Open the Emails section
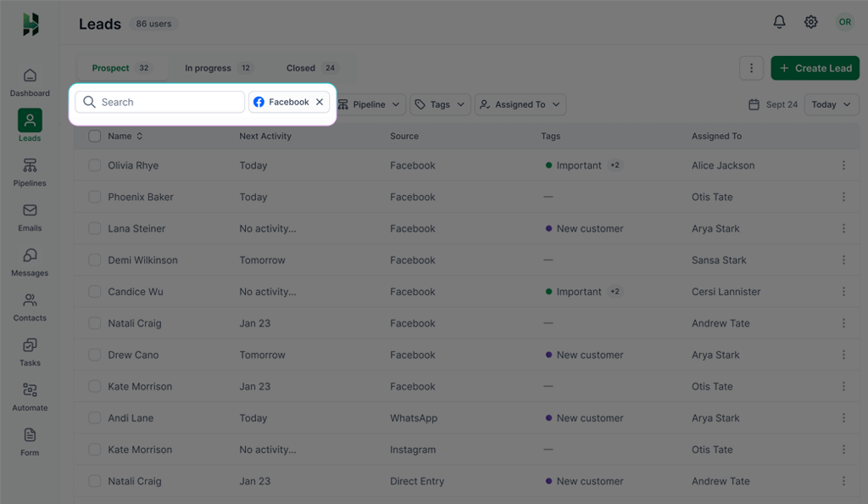Image resolution: width=868 pixels, height=504 pixels. pyautogui.click(x=30, y=216)
